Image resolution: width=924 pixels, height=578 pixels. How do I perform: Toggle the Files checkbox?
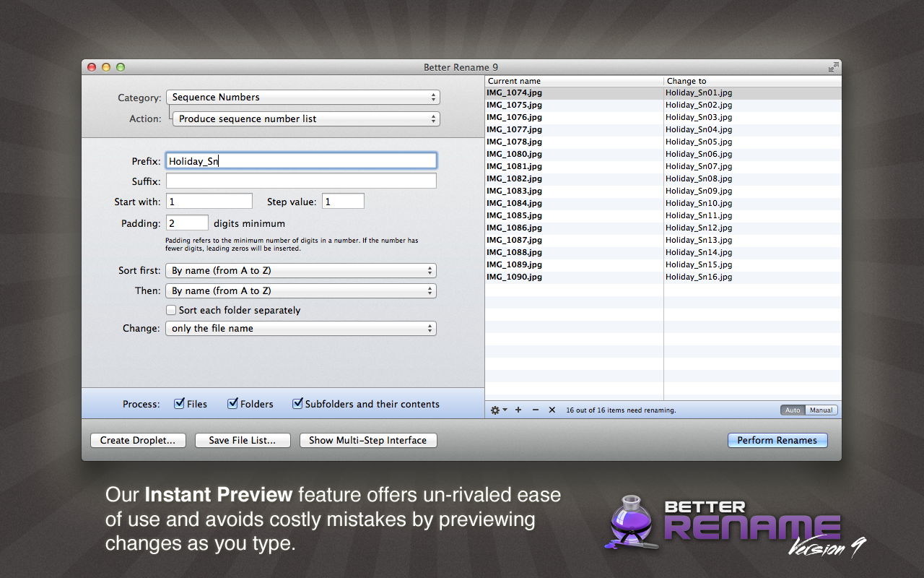pos(179,404)
